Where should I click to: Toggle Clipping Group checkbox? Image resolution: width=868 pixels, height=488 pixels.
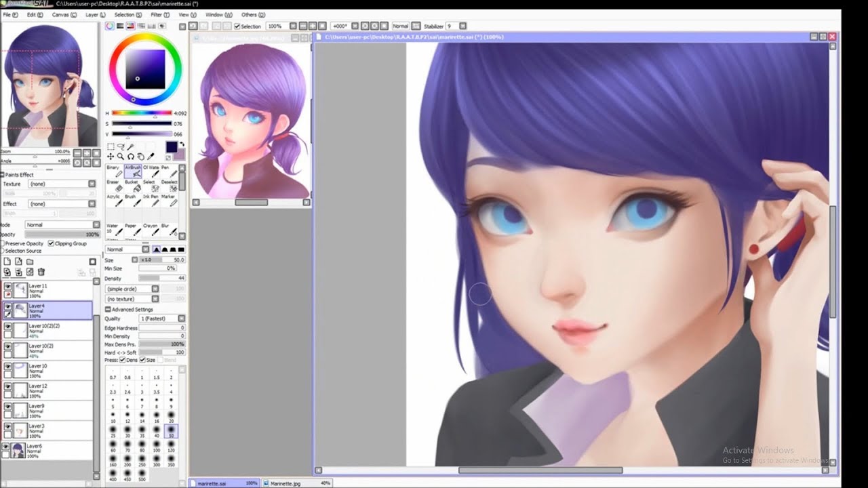pyautogui.click(x=51, y=243)
